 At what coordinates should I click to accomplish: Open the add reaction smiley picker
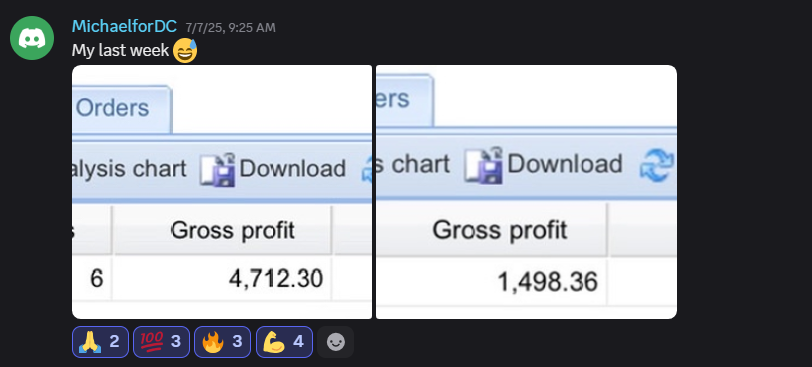coord(336,342)
